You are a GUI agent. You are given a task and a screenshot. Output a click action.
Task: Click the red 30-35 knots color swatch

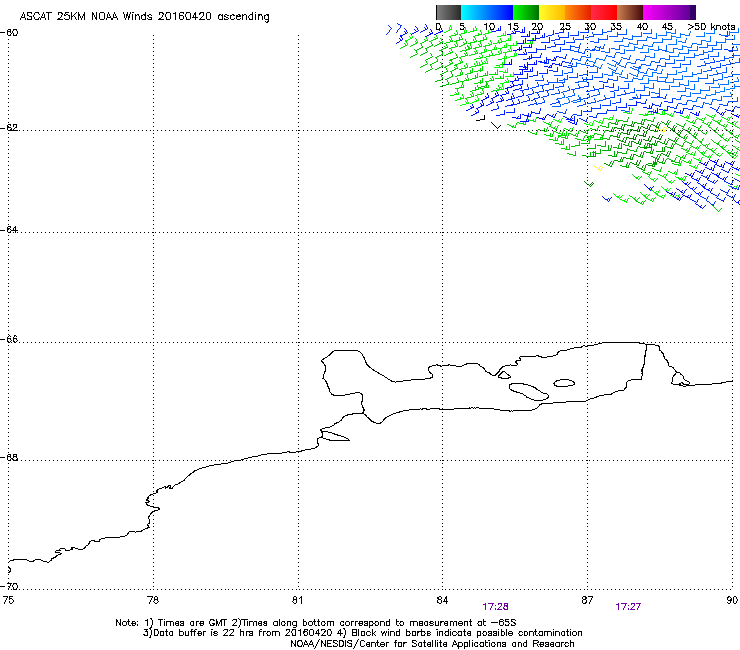[x=604, y=12]
